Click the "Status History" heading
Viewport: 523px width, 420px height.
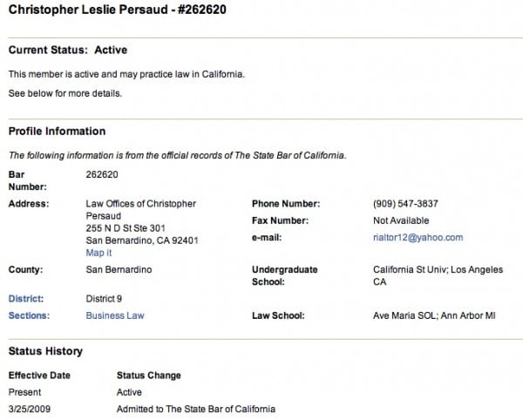pos(45,351)
